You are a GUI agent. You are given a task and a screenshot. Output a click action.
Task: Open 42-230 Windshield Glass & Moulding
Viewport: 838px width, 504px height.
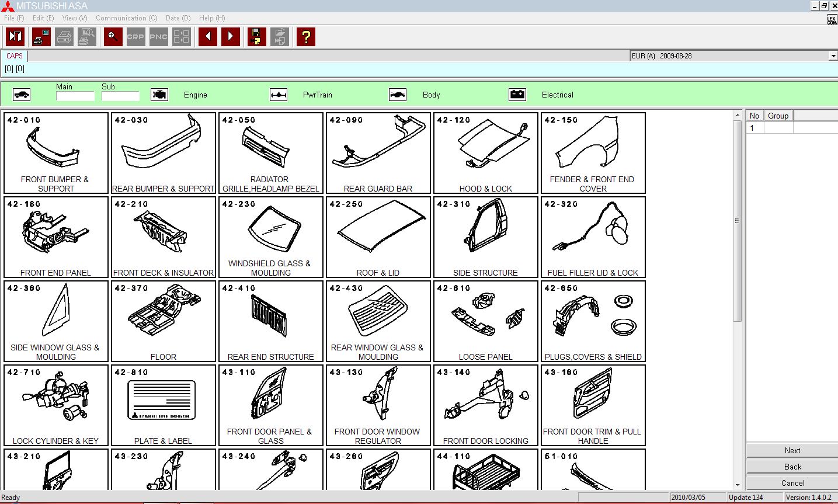271,237
